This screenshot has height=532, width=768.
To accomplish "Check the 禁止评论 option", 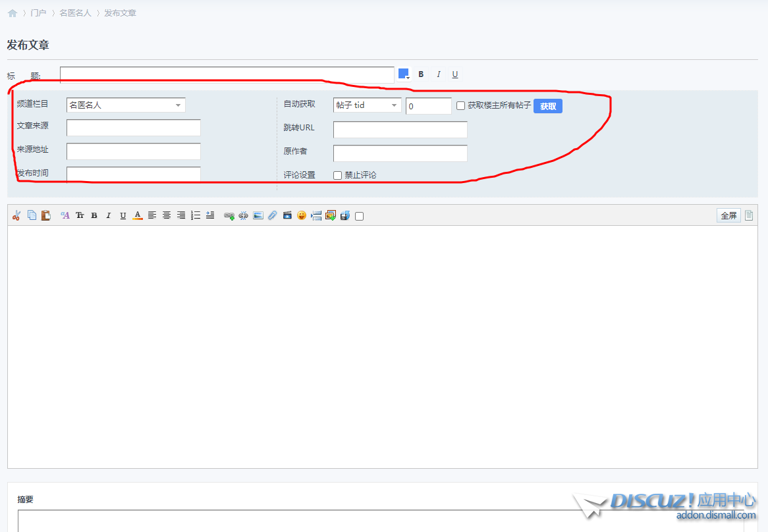I will pos(338,175).
